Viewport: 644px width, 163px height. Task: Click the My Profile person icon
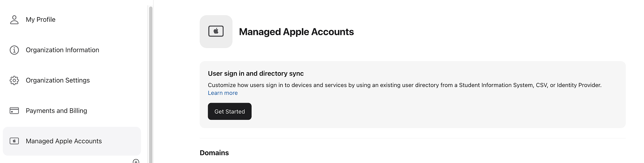(14, 20)
